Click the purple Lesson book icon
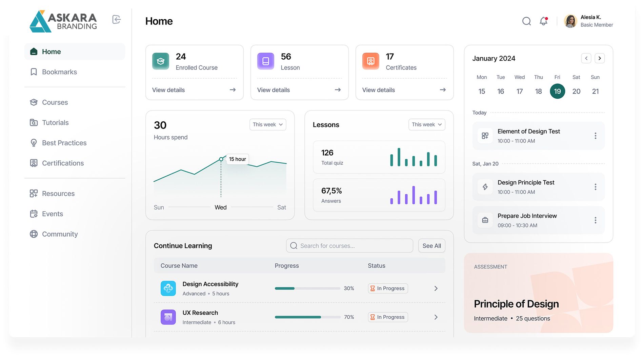Screen dimensions: 644x357 pos(266,61)
